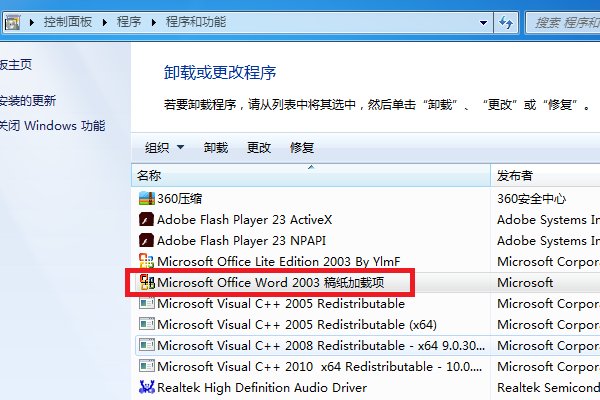
Task: Click 更改 in the toolbar
Action: pos(259,147)
